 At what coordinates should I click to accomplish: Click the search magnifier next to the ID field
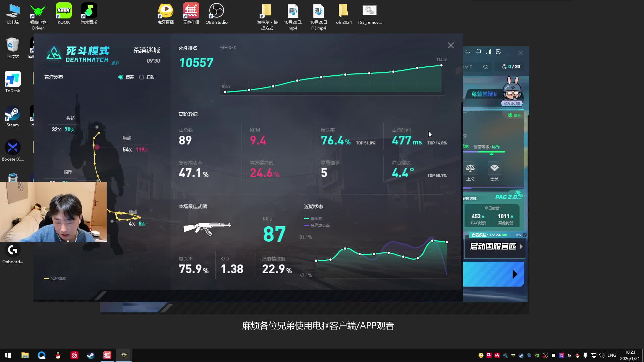(485, 67)
